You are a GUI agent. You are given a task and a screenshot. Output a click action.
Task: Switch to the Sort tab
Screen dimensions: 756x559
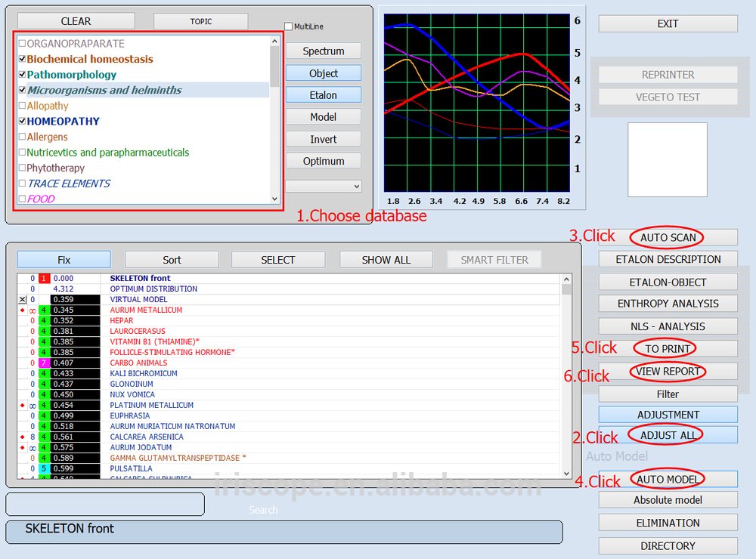point(172,259)
